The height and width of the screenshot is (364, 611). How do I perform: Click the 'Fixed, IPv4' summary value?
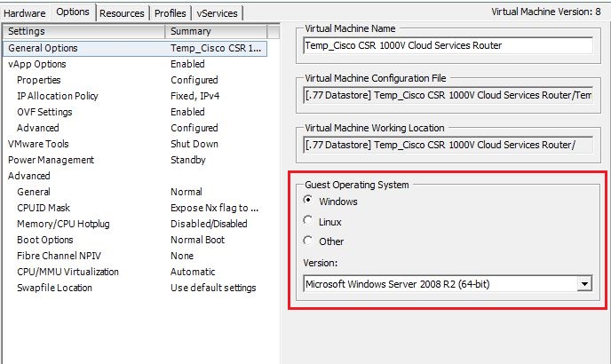(x=194, y=96)
